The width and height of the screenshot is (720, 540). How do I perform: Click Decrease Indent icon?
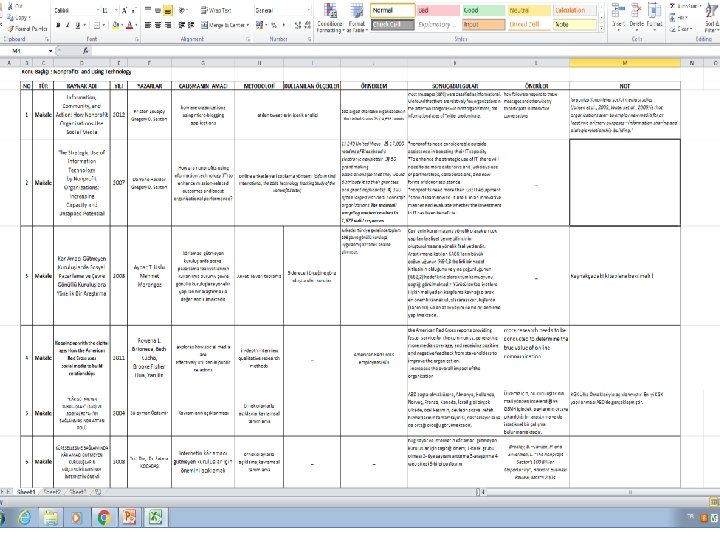(x=181, y=25)
